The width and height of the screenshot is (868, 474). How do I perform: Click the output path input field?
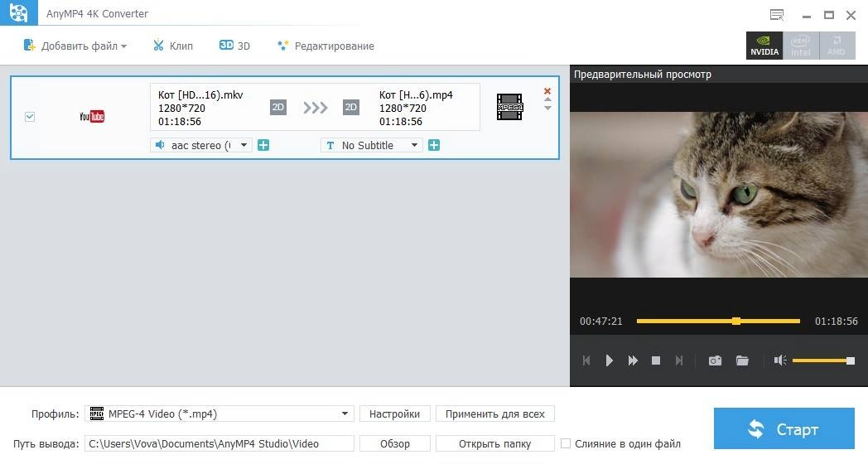219,443
